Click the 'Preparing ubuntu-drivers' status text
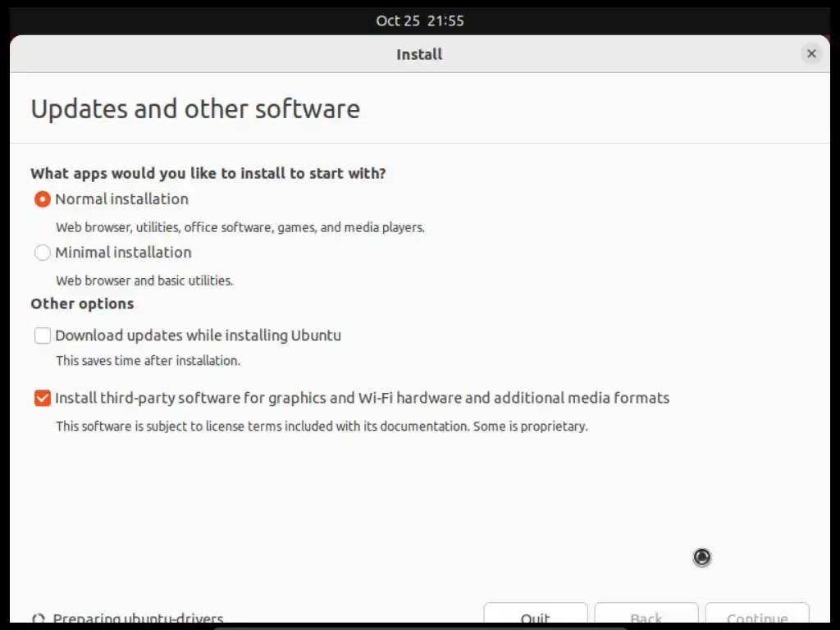840x630 pixels. [x=138, y=619]
